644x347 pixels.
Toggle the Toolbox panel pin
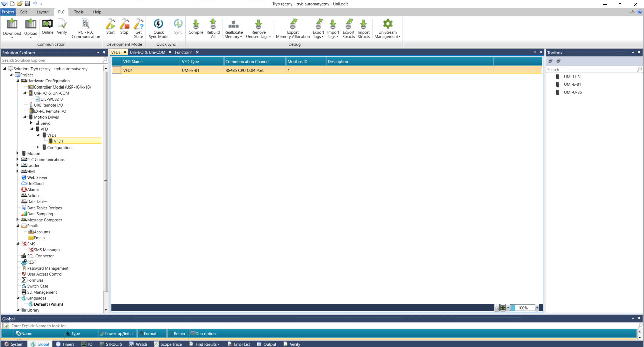point(639,53)
